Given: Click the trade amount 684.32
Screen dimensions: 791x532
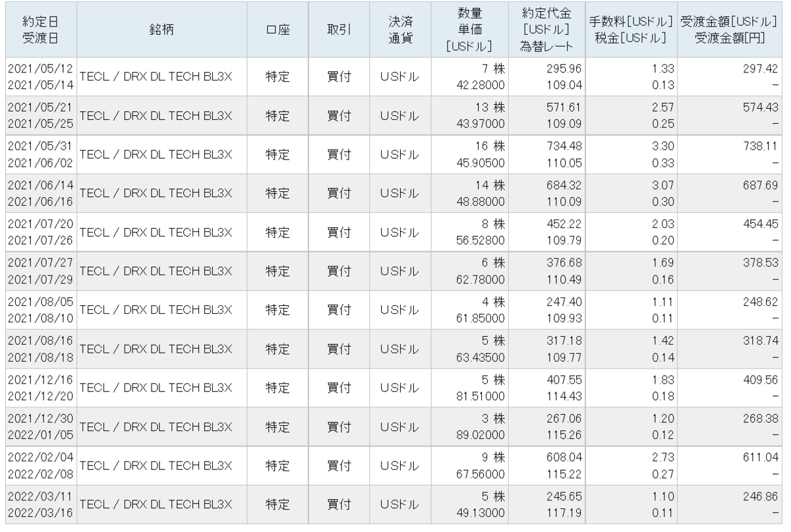Looking at the screenshot, I should tap(566, 186).
